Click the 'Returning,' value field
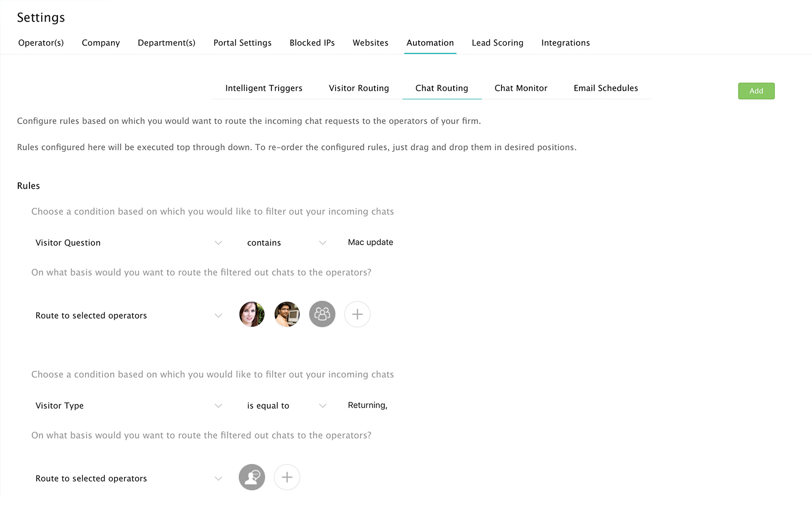This screenshot has height=508, width=812. click(367, 405)
